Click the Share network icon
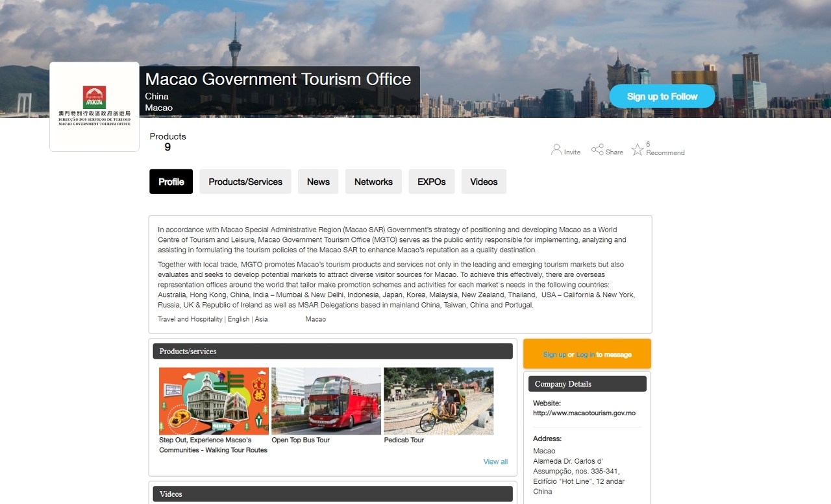The width and height of the screenshot is (831, 504). pyautogui.click(x=597, y=150)
